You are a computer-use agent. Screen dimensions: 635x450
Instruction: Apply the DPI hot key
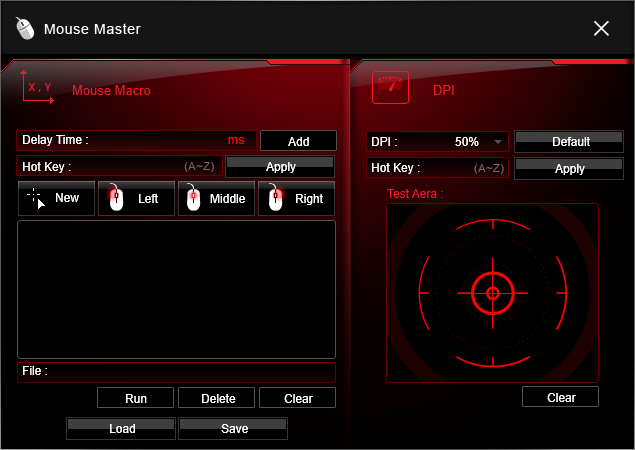coord(569,168)
